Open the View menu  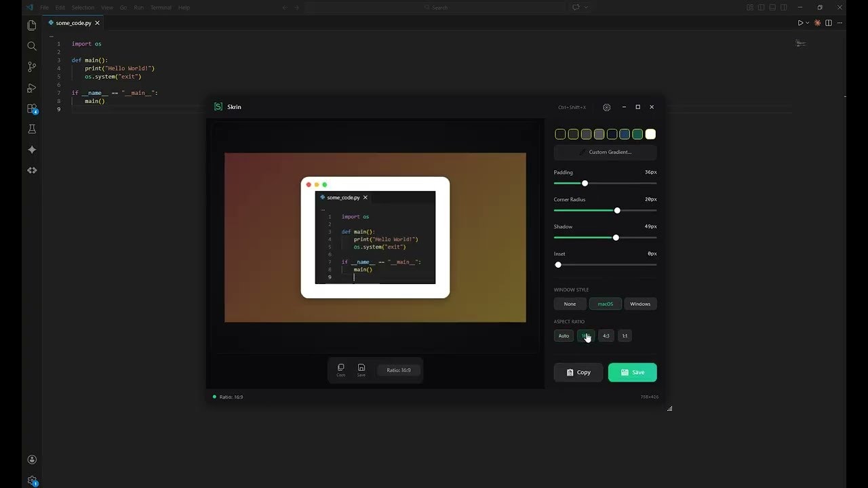[107, 7]
